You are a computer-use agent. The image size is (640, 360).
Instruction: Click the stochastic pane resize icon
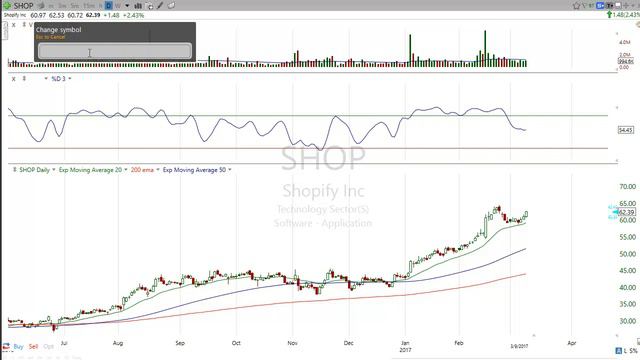24,78
